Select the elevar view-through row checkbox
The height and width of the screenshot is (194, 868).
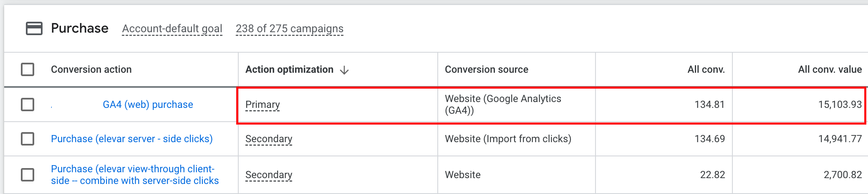click(x=28, y=175)
